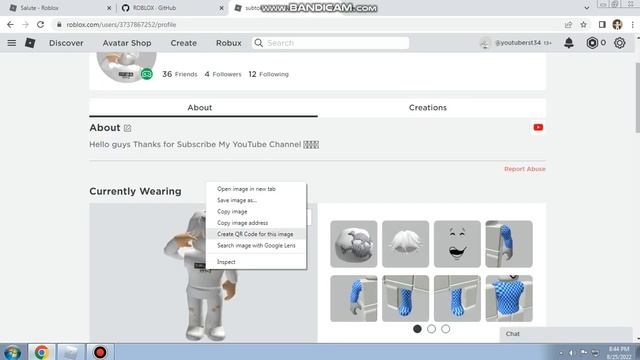Image resolution: width=640 pixels, height=360 pixels.
Task: Open the Windows Start button
Action: click(x=13, y=352)
